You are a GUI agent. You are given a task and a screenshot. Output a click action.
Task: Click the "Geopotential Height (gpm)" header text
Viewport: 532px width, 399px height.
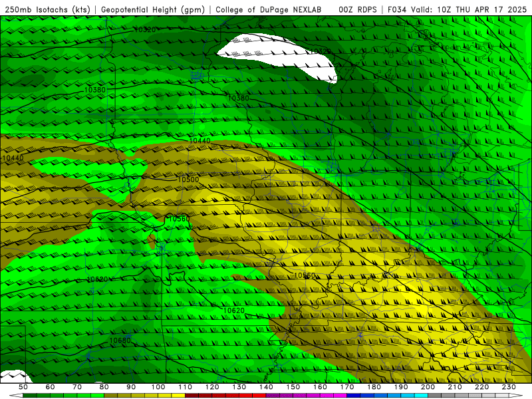pos(153,10)
